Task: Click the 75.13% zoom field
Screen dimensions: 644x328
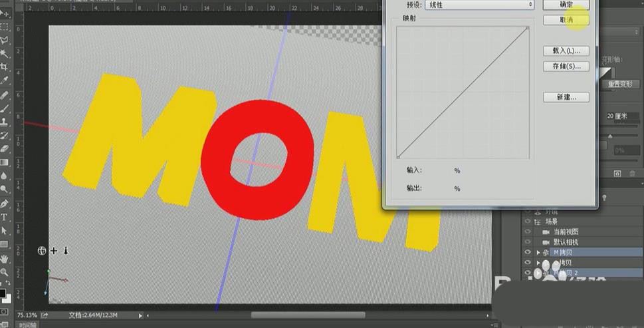Action: [27, 315]
